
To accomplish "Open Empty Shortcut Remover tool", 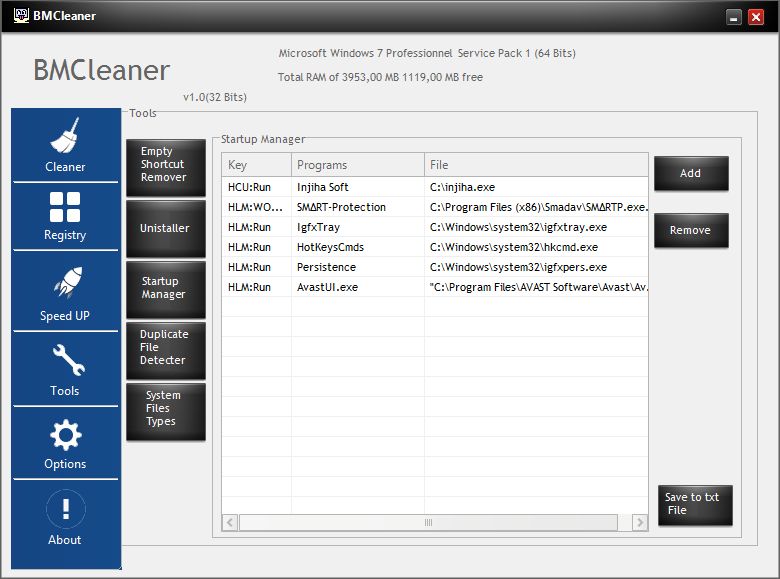I will (x=165, y=165).
